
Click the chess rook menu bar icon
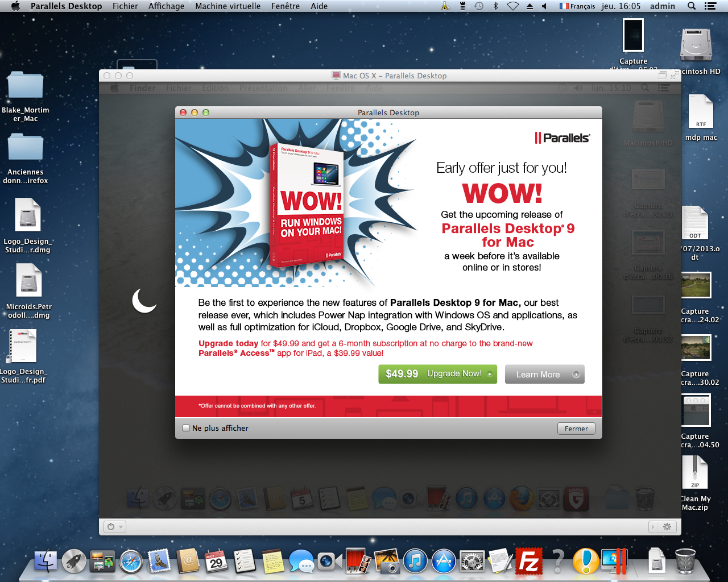(462, 6)
